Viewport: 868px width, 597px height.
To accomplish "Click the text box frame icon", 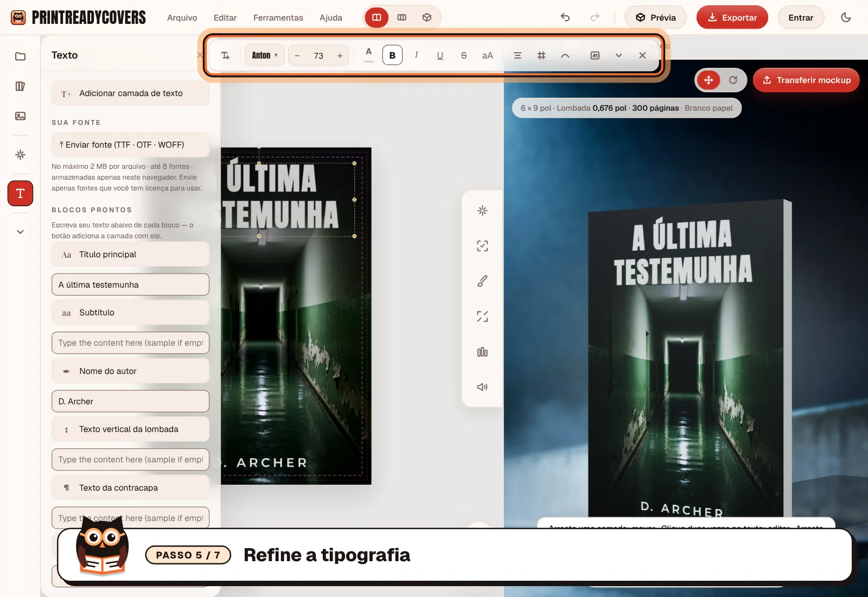I will 595,55.
